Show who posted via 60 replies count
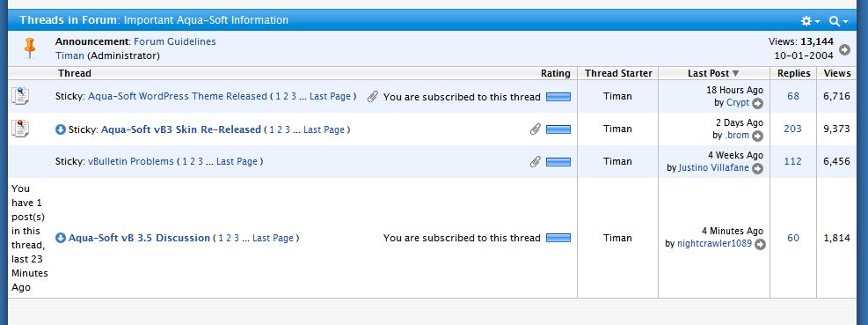This screenshot has width=868, height=325. pos(793,238)
